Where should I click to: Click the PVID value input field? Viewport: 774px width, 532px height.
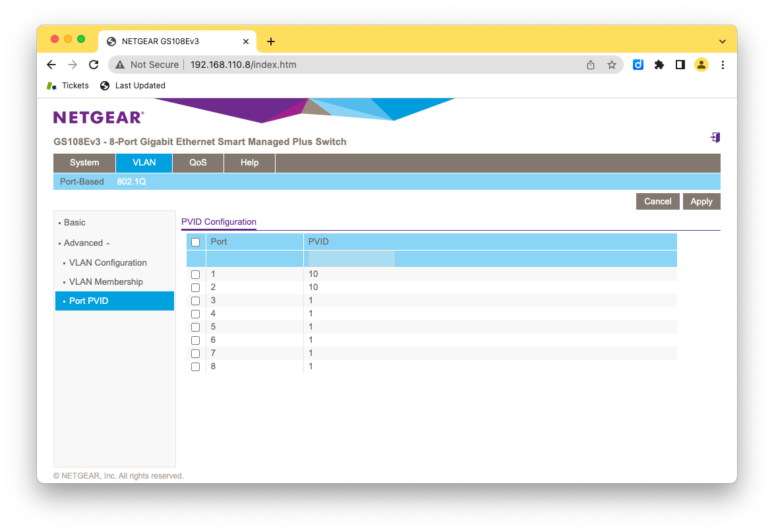point(351,258)
